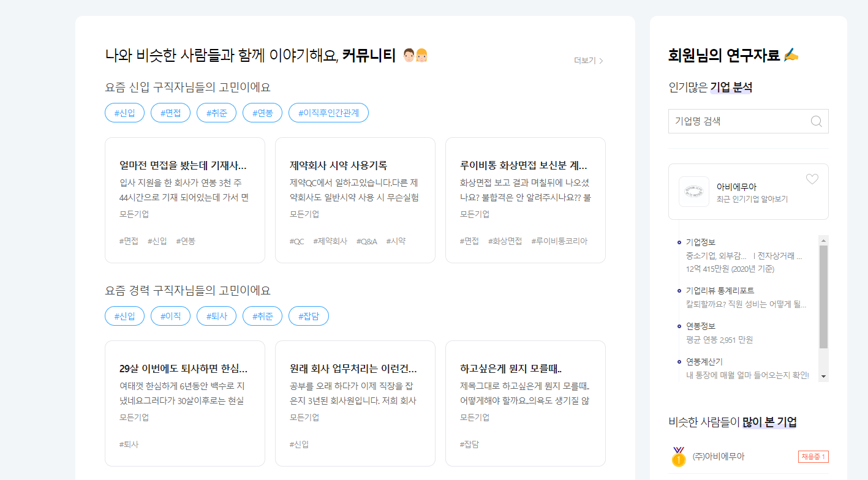The width and height of the screenshot is (868, 480).
Task: Open 더보기 link for the community section
Action: pos(589,61)
